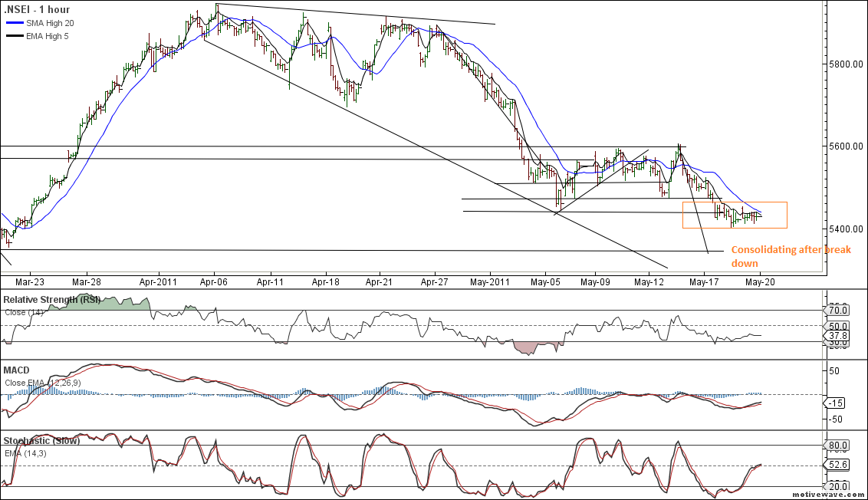Click the -15 MACD value label
The image size is (868, 500).
[837, 403]
